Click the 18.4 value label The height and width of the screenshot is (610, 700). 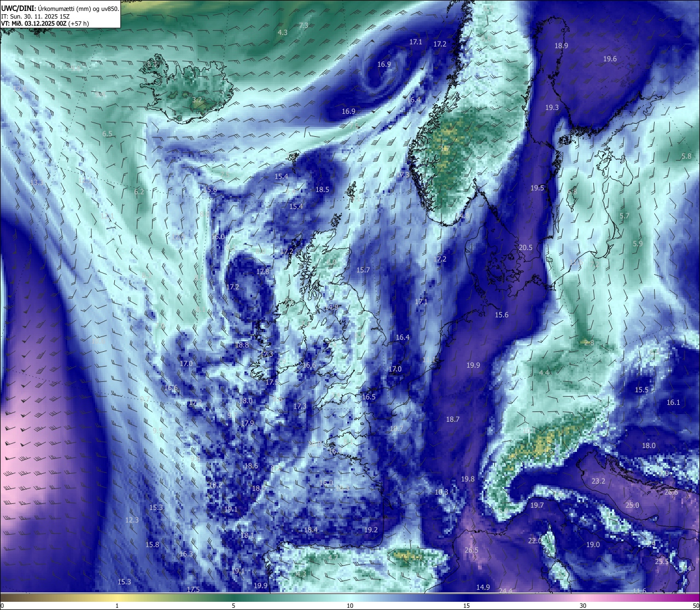(x=311, y=530)
